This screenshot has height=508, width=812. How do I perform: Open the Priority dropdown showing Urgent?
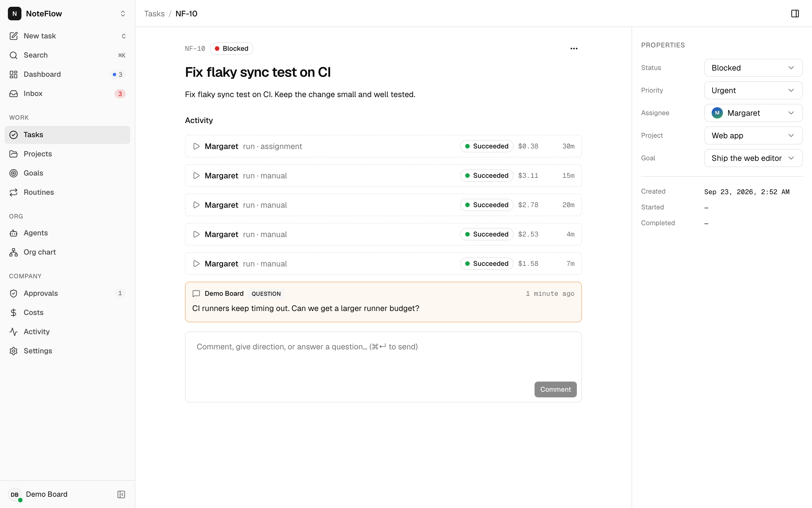tap(753, 90)
